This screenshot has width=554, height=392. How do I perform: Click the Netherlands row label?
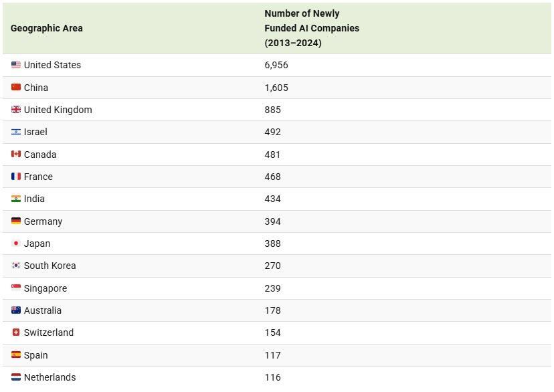50,377
